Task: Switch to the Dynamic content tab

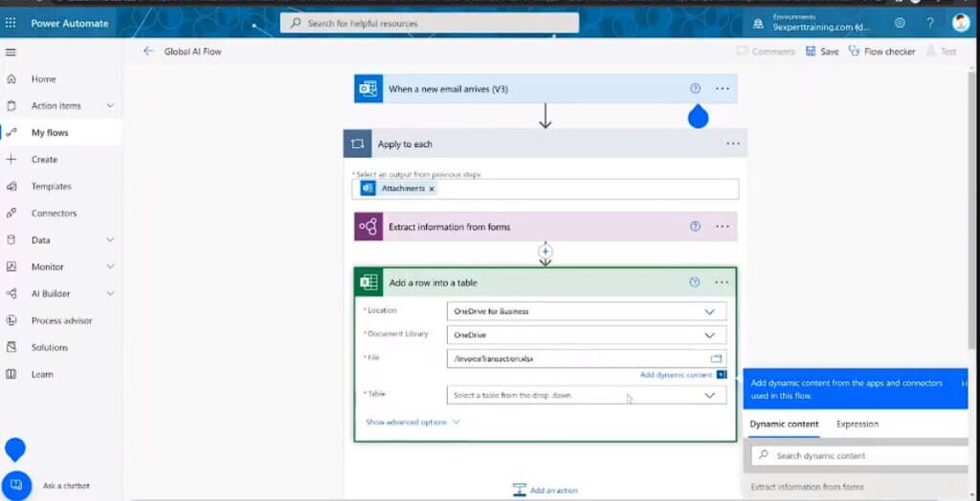Action: (784, 424)
